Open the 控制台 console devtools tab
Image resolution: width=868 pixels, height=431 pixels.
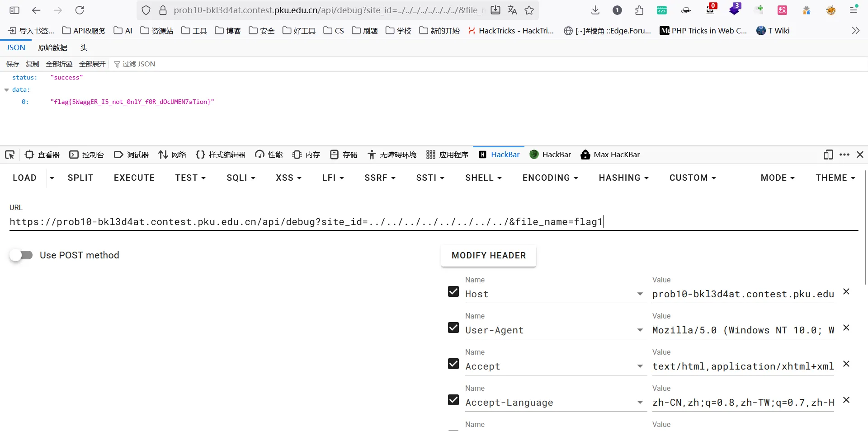pyautogui.click(x=87, y=155)
